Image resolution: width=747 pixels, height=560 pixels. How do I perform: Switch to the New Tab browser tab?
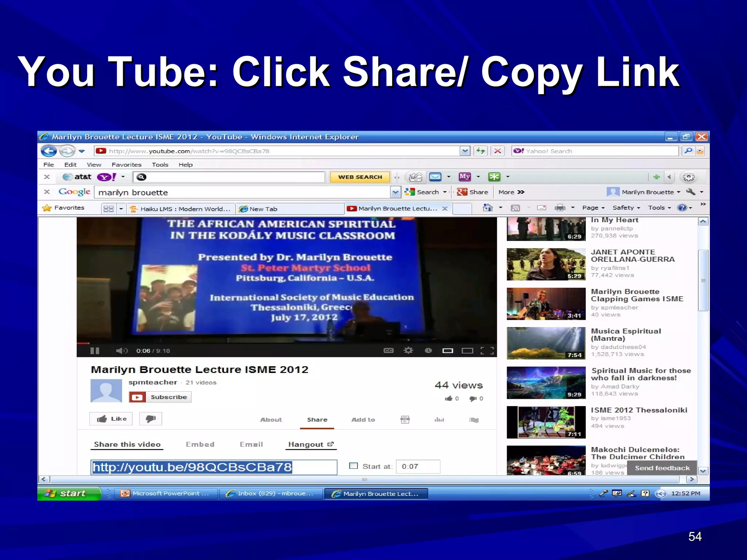290,209
